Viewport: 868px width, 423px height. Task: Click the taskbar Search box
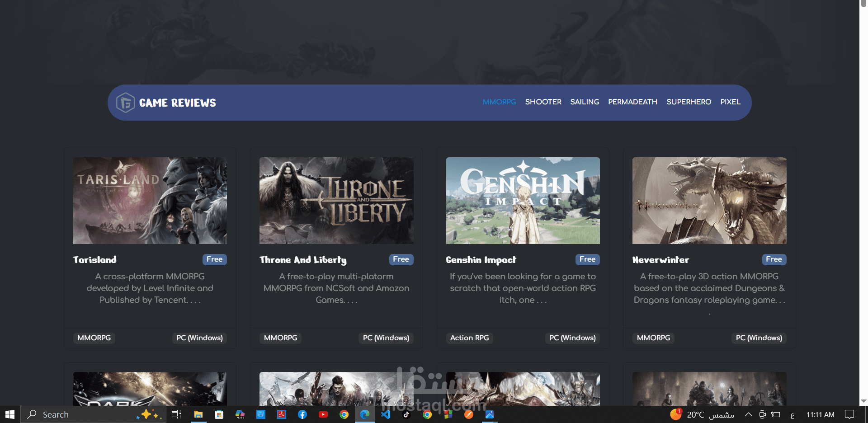click(x=93, y=414)
